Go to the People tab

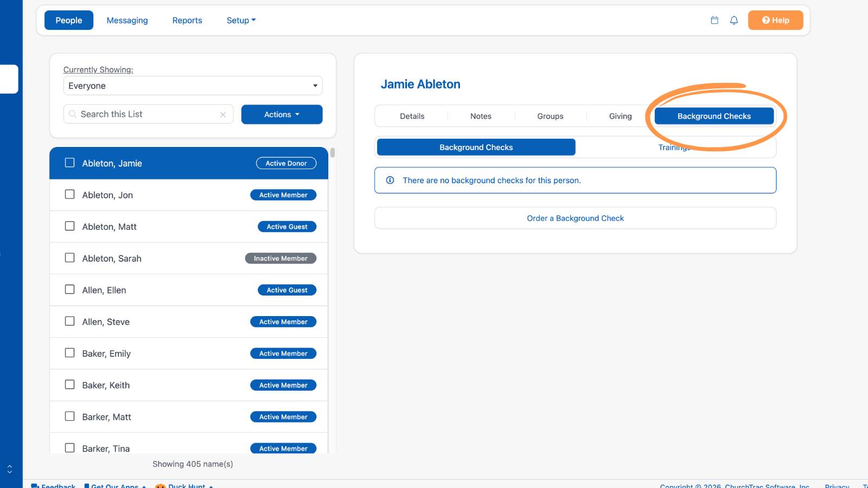click(x=69, y=20)
